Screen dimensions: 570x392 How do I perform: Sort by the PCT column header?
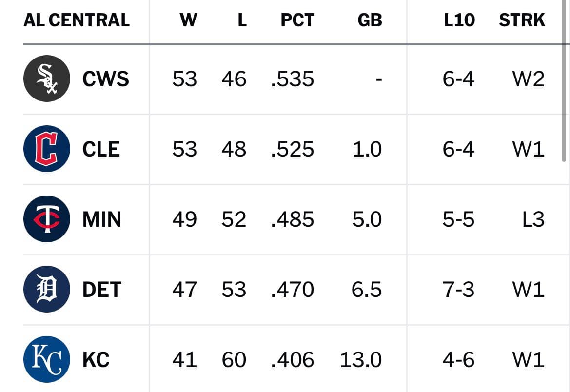tap(297, 20)
